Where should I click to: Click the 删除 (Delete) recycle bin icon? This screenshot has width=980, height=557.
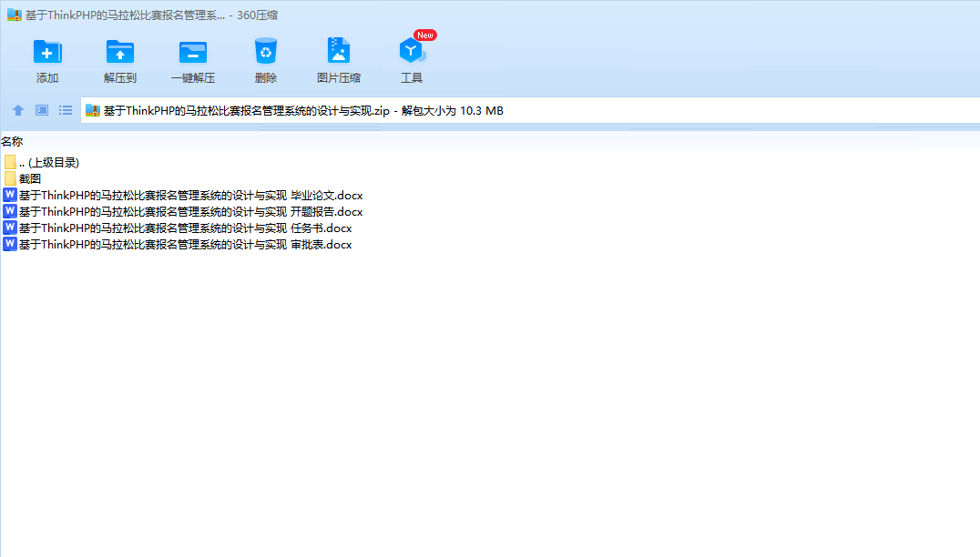click(266, 51)
